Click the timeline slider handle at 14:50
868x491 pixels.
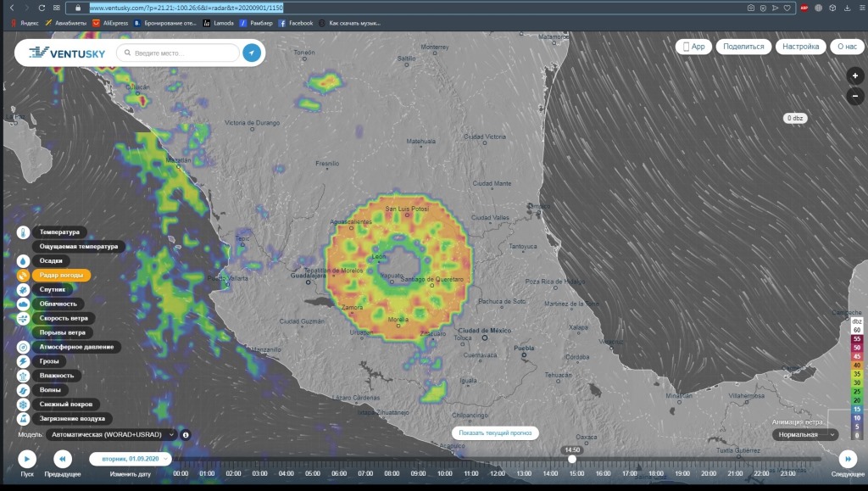(x=572, y=459)
